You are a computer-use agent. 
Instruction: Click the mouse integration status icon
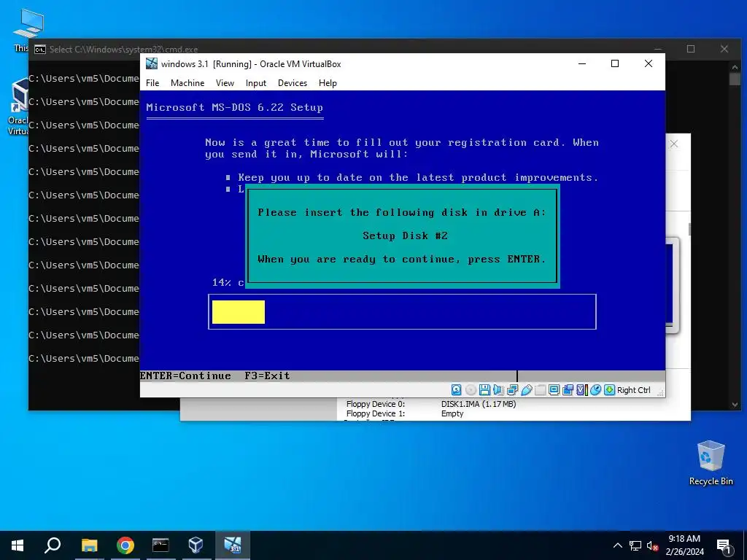click(595, 390)
